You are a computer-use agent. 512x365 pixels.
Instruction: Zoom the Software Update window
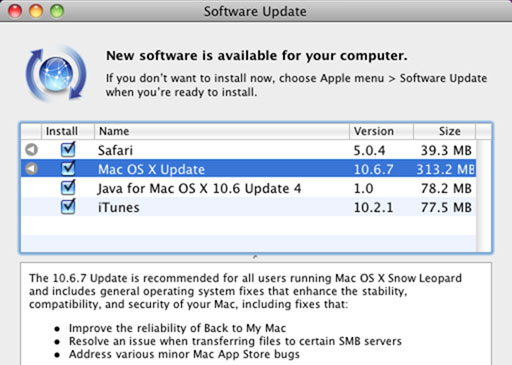click(57, 11)
